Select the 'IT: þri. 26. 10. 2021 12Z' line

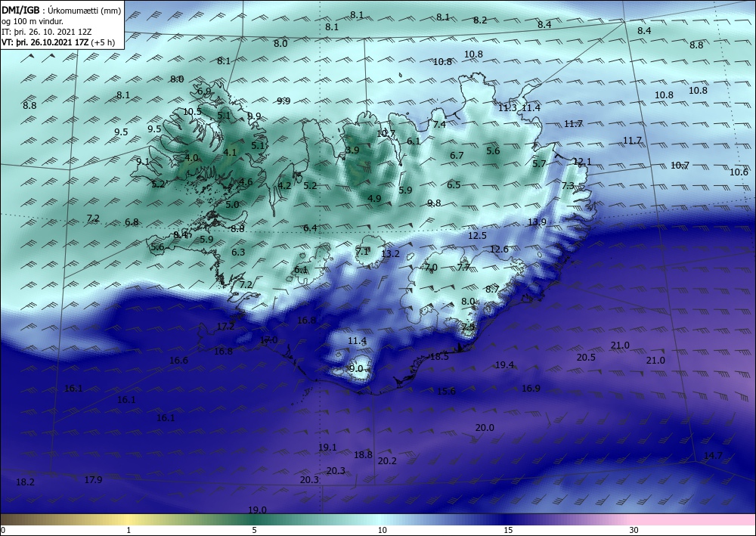pyautogui.click(x=46, y=32)
